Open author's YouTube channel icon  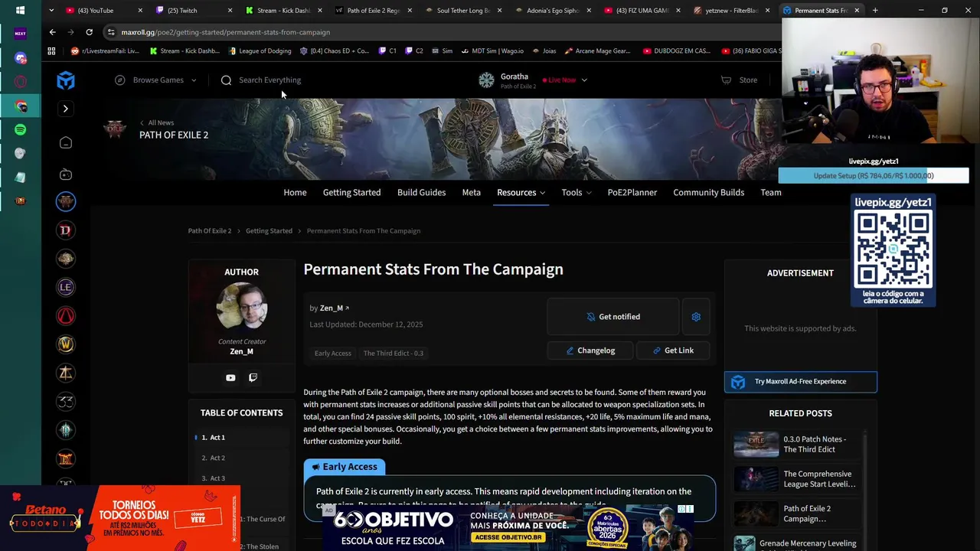tap(230, 377)
